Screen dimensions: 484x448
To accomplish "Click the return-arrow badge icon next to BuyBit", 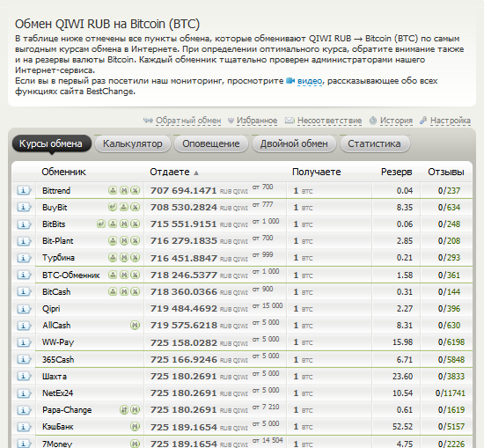I will click(x=113, y=207).
